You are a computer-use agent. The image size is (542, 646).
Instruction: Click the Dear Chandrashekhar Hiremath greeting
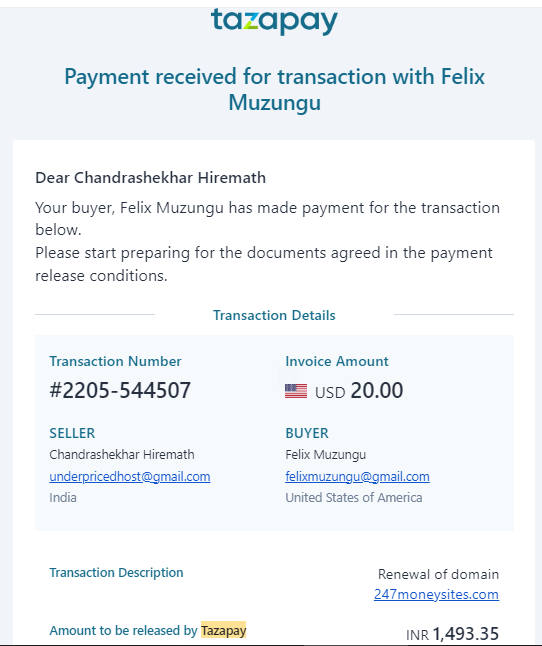150,178
